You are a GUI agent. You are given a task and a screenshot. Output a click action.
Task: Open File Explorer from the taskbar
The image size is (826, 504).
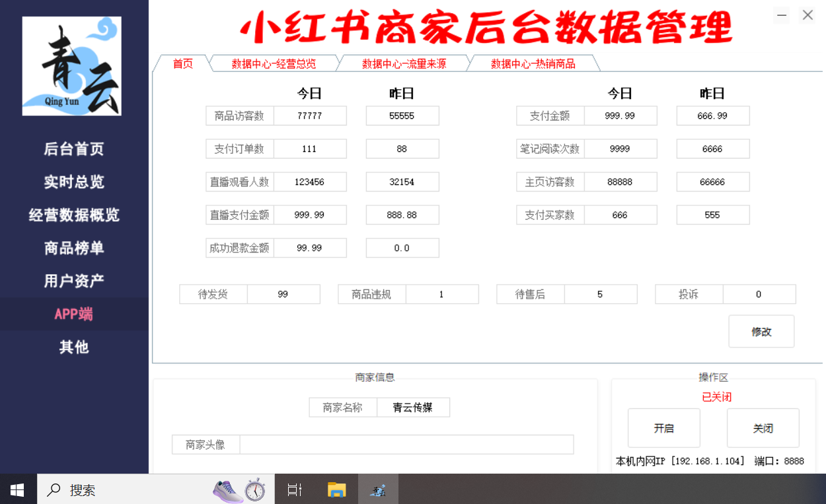[337, 489]
